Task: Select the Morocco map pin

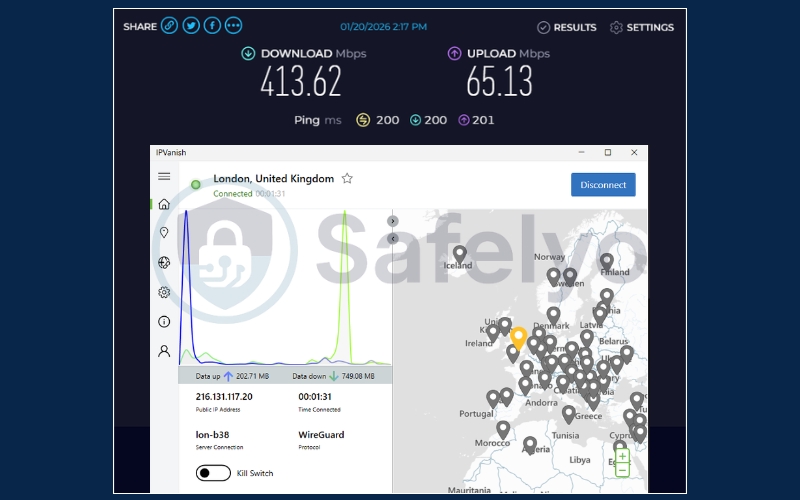Action: pyautogui.click(x=503, y=429)
